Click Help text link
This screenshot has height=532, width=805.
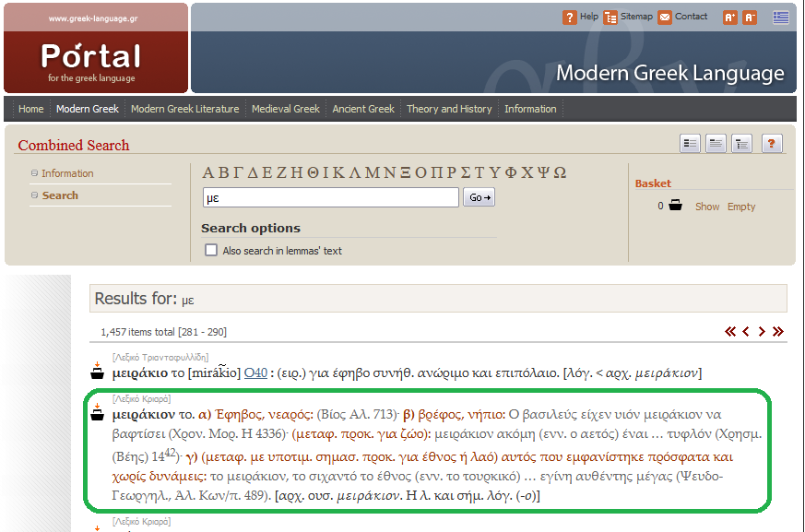[x=589, y=17]
